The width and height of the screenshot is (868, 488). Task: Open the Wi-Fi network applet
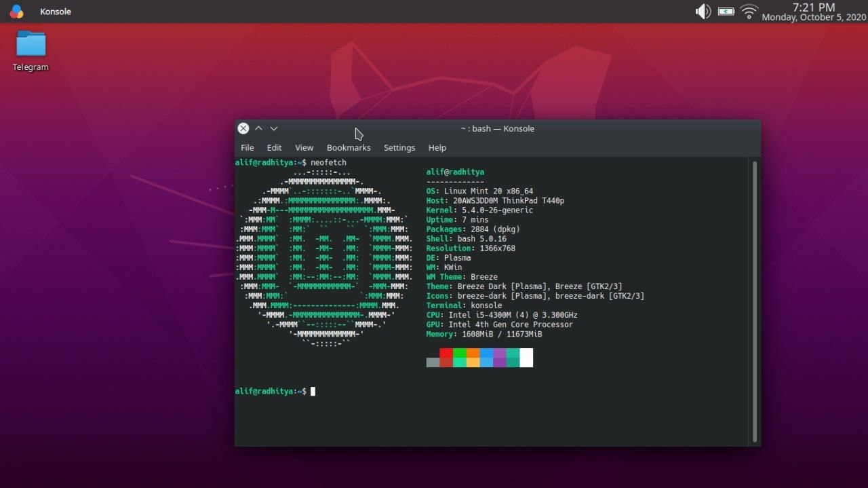coord(749,12)
